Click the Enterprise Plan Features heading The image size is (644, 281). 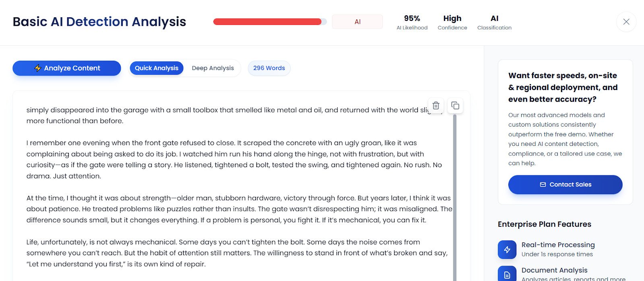coord(544,224)
